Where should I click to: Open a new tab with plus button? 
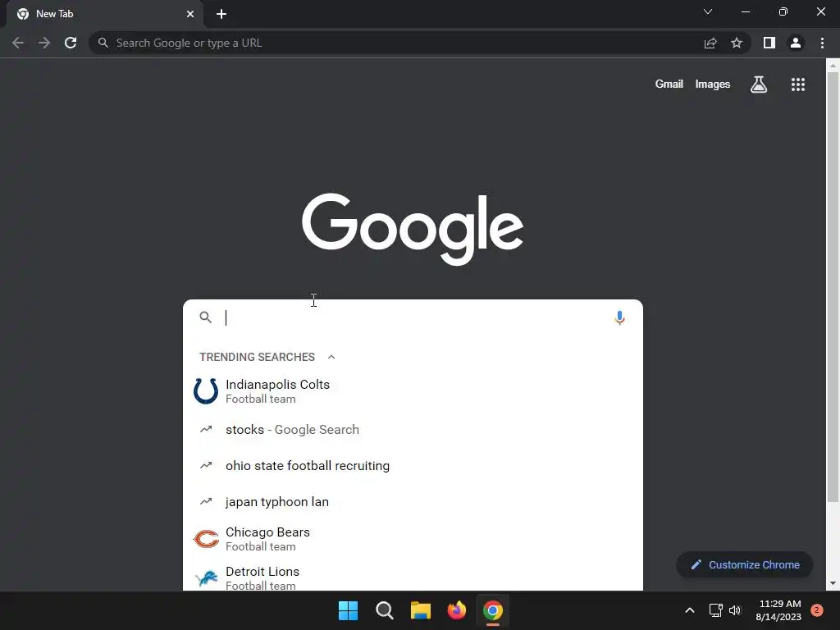click(x=221, y=14)
